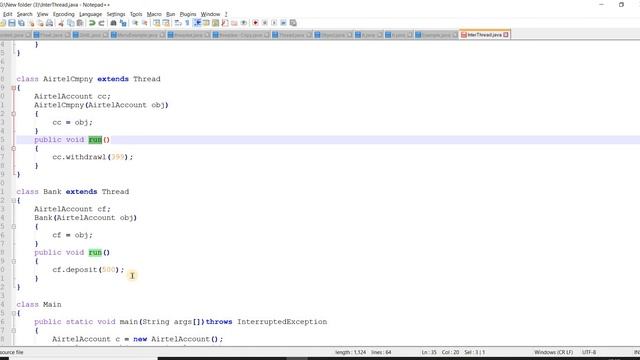The image size is (640, 360).
Task: Open Find with the binoculars icon
Action: point(113,23)
